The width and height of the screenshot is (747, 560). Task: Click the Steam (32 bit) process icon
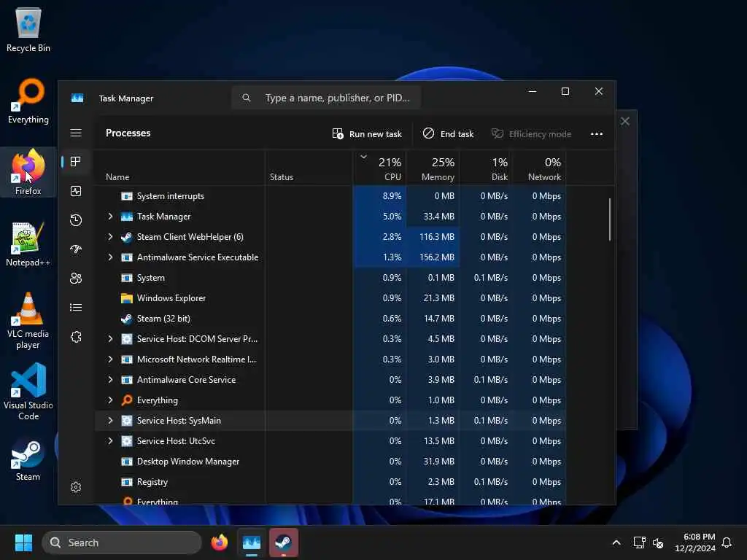[127, 319]
